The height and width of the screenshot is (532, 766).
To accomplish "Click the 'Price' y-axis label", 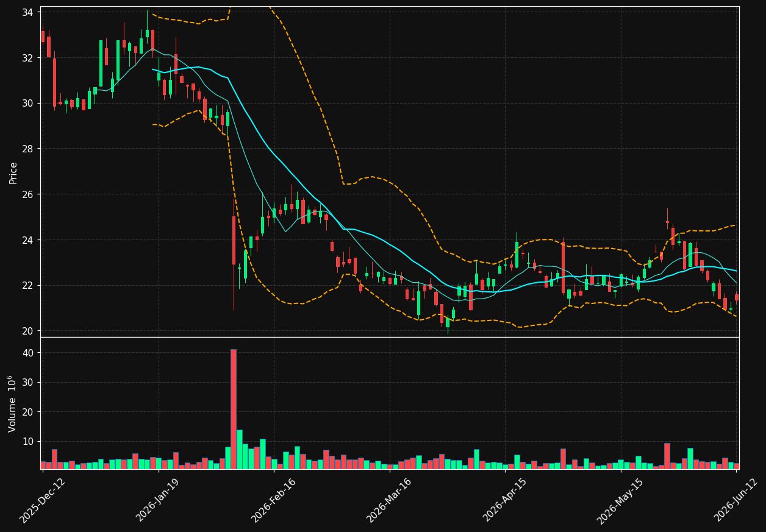I will 13,172.
